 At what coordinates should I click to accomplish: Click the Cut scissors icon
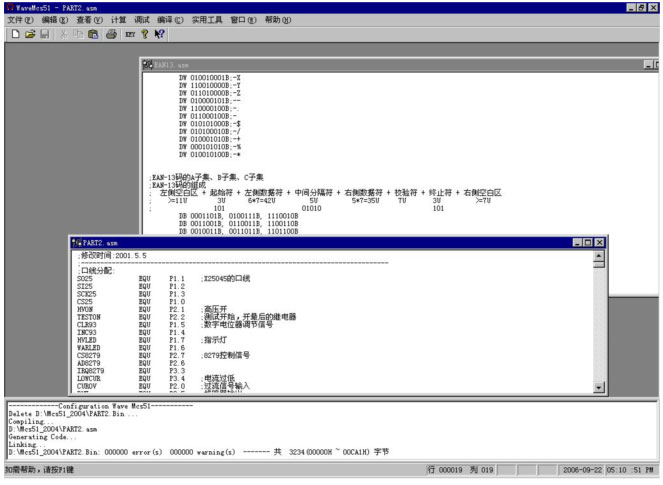pos(62,33)
